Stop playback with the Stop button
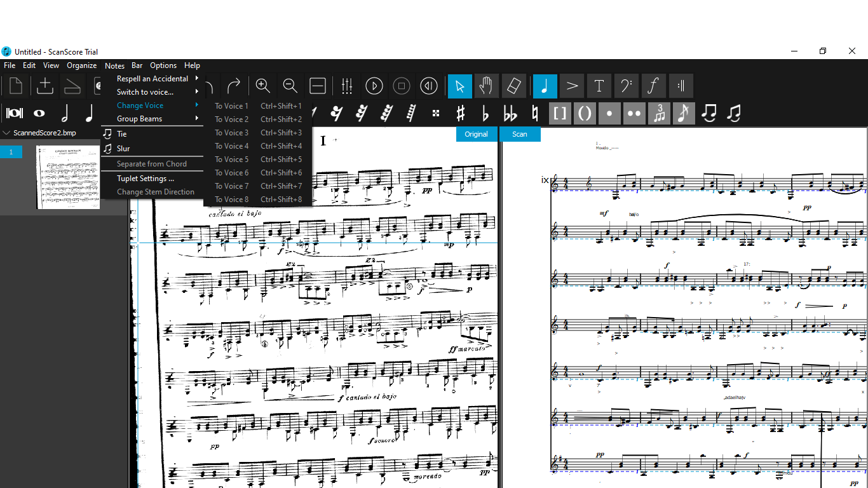Screen dimensions: 868x488 point(402,86)
